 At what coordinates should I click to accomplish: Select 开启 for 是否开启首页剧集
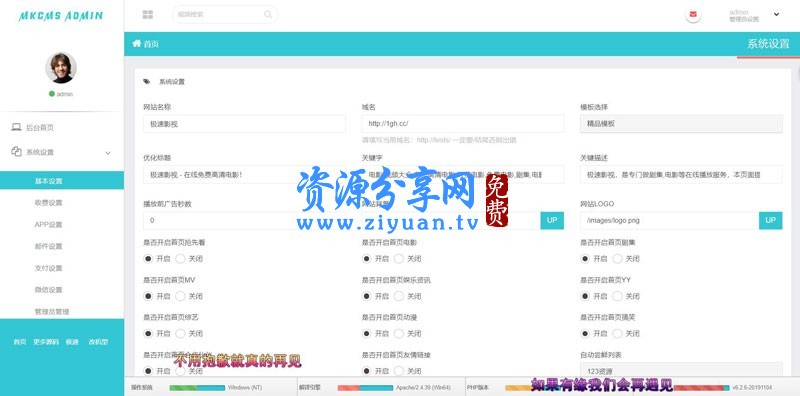pyautogui.click(x=585, y=259)
